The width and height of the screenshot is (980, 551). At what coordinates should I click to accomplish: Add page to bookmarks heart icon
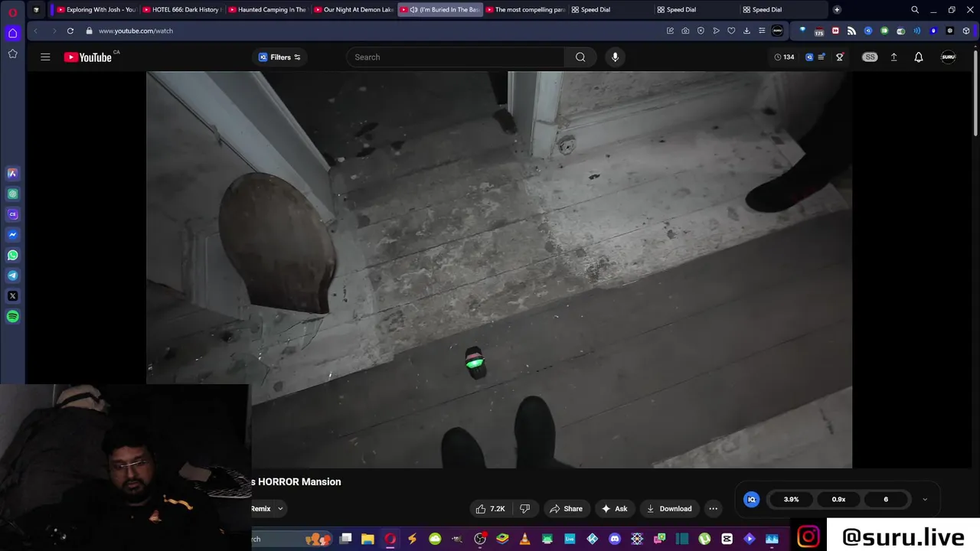[x=731, y=31]
